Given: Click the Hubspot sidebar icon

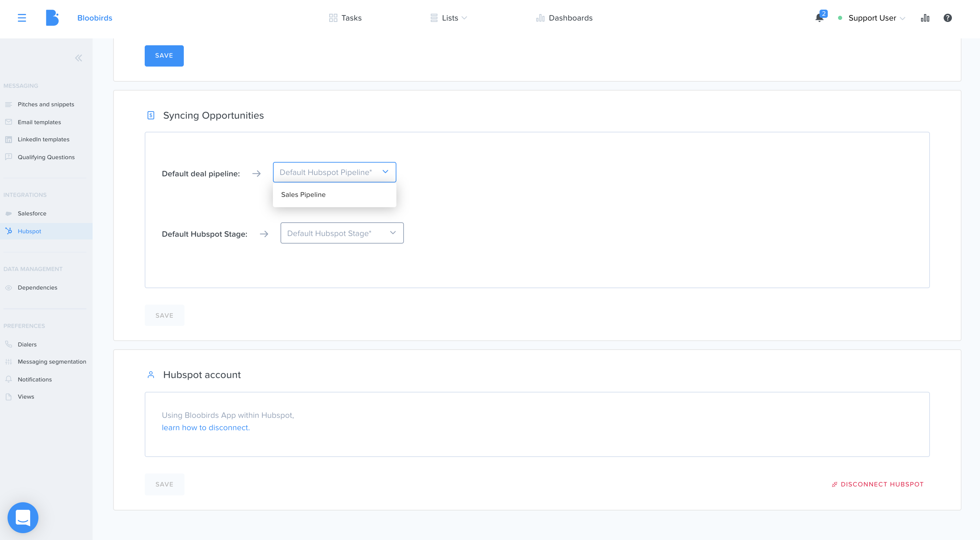Looking at the screenshot, I should [x=8, y=231].
